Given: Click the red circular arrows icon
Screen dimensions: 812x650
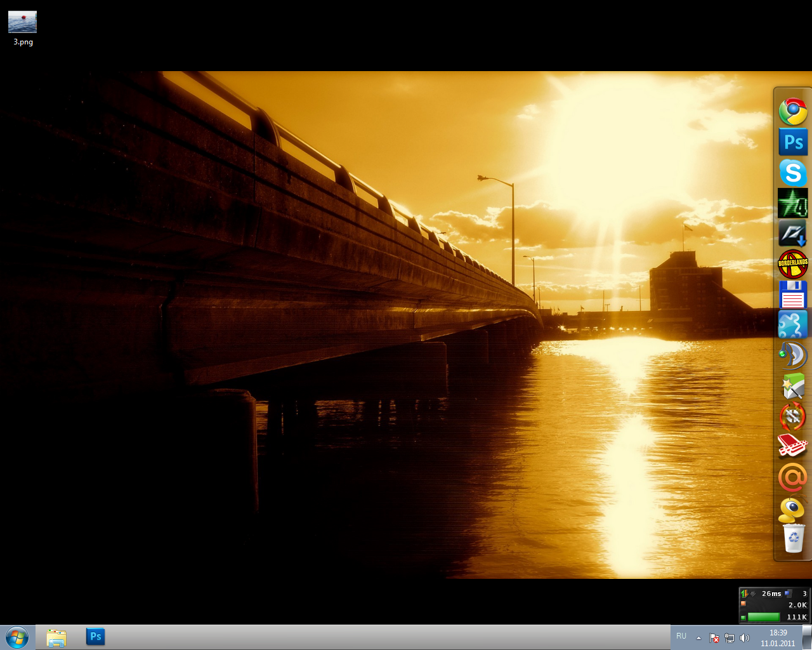Looking at the screenshot, I should pos(792,416).
